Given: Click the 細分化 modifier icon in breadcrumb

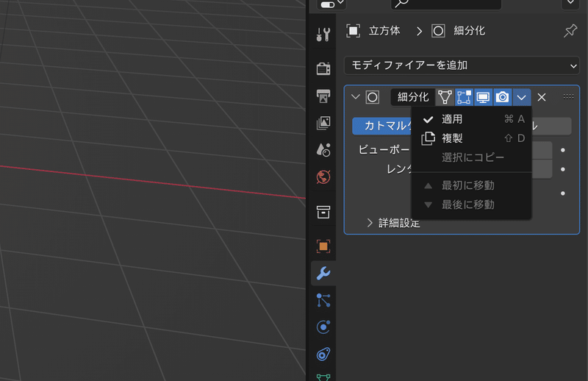Looking at the screenshot, I should [438, 31].
